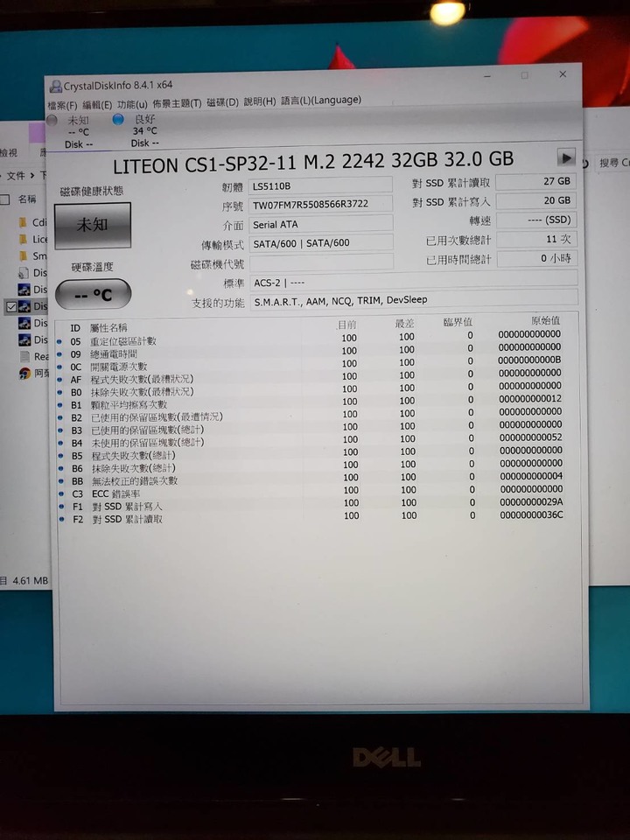Click the Cdi folder icon in Explorer
This screenshot has height=840, width=630.
24,222
